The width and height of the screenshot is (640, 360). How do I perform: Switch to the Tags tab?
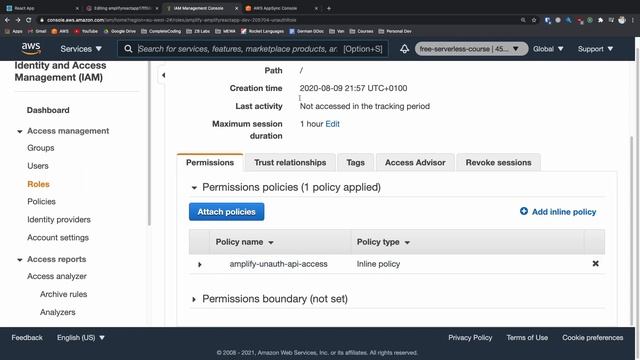coord(356,162)
